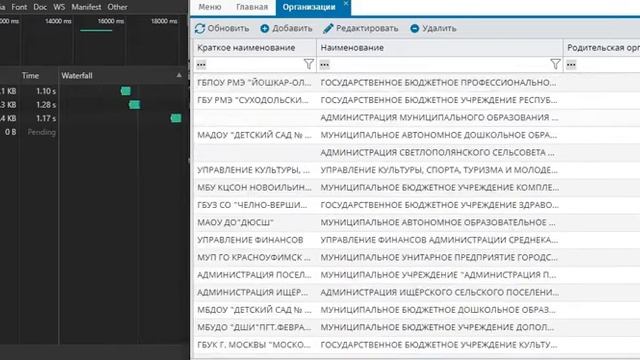Screen dimensions: 640x360
Task: Select the 1.10 s network request row
Action: coord(94,91)
